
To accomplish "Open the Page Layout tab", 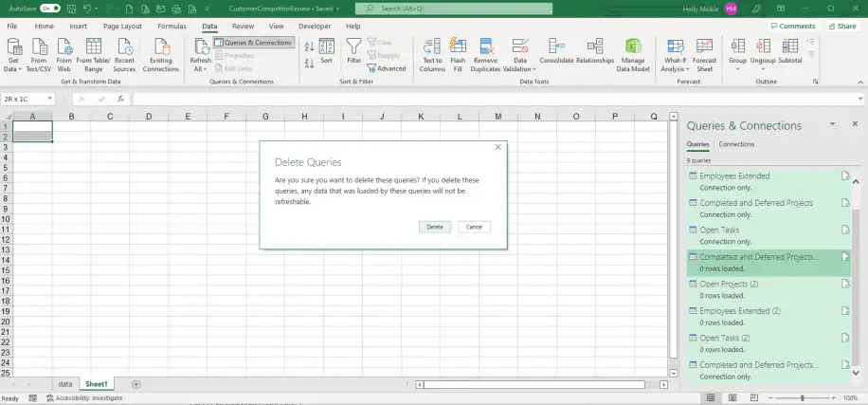I will (x=122, y=26).
